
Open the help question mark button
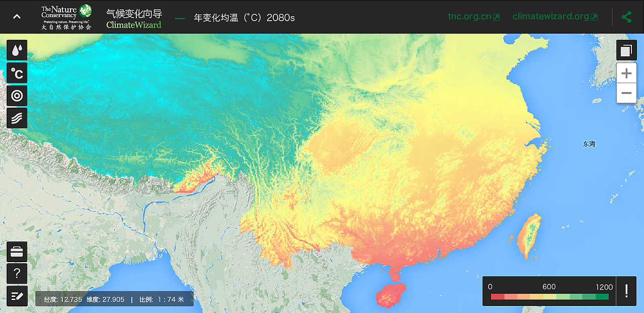pos(17,274)
